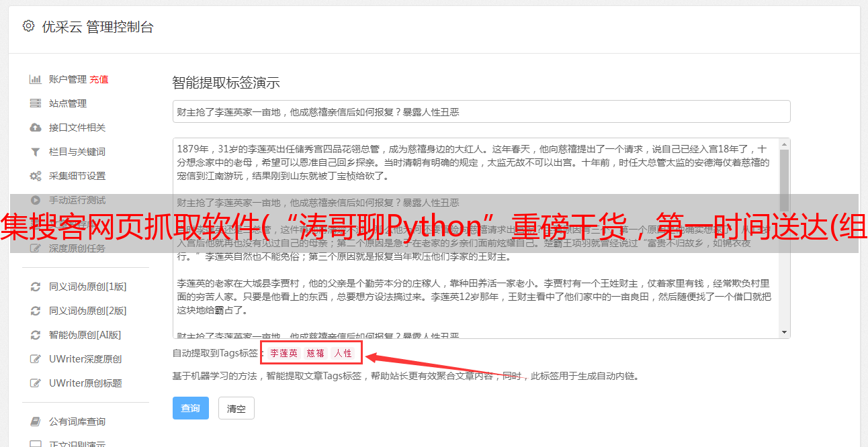Click the filter icon for 栏目与关键词
868x447 pixels.
click(36, 152)
